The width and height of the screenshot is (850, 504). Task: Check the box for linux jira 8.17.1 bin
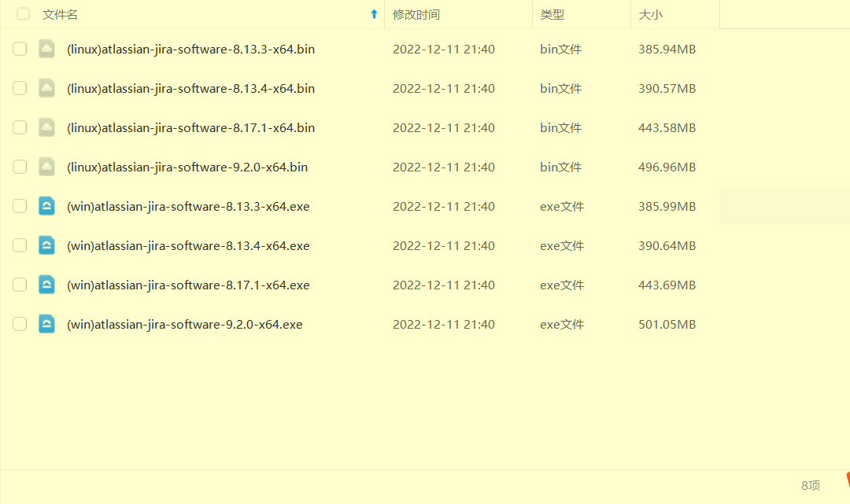(x=20, y=127)
